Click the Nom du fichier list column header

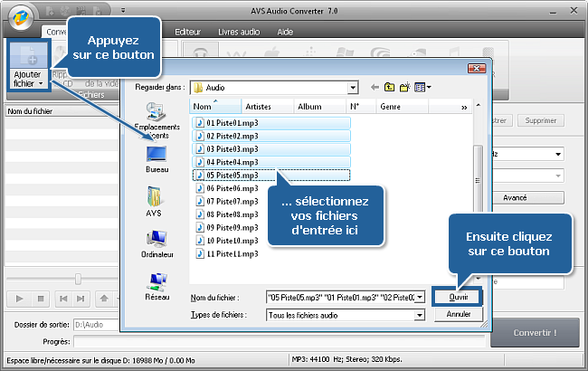tap(62, 111)
